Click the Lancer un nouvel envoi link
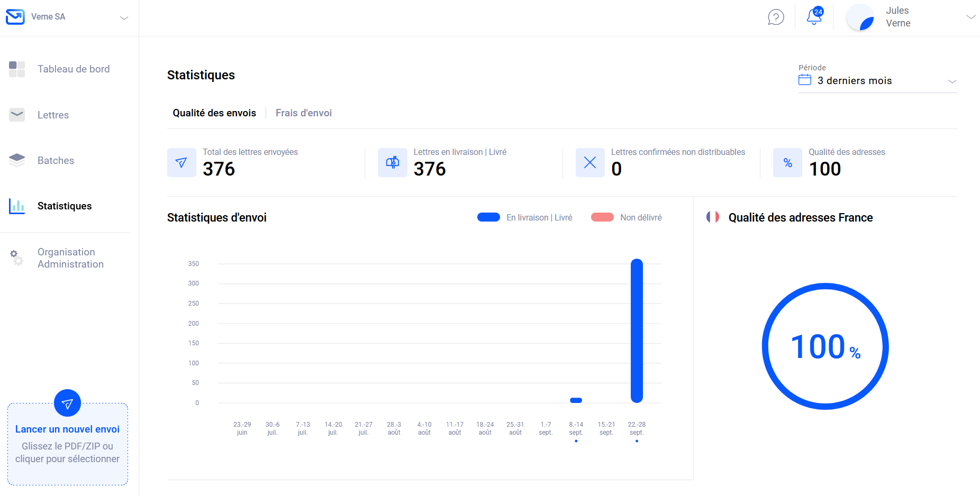980x496 pixels. point(67,429)
